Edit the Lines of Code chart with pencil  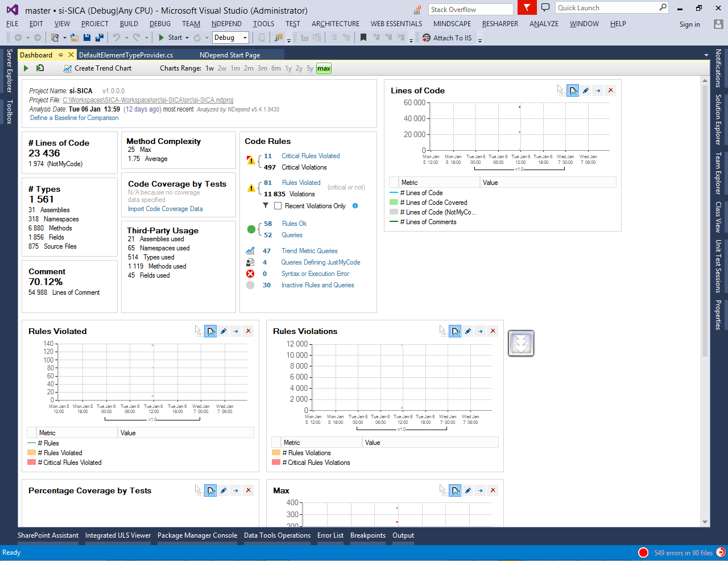coord(586,90)
